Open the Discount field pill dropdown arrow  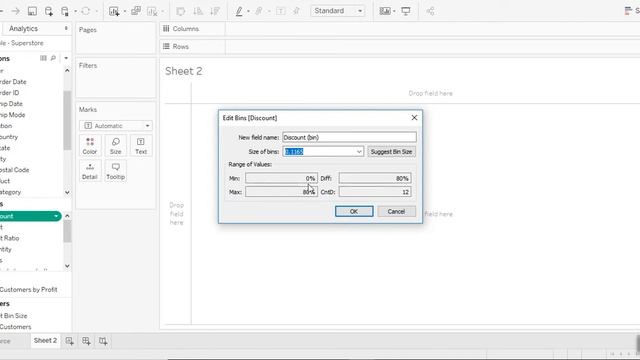pos(56,216)
